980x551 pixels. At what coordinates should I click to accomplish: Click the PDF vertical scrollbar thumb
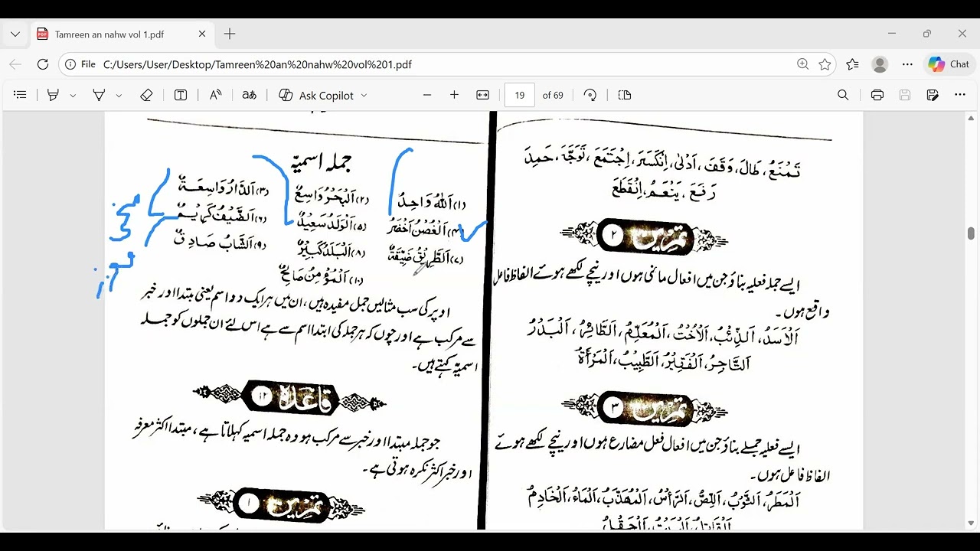coord(971,234)
